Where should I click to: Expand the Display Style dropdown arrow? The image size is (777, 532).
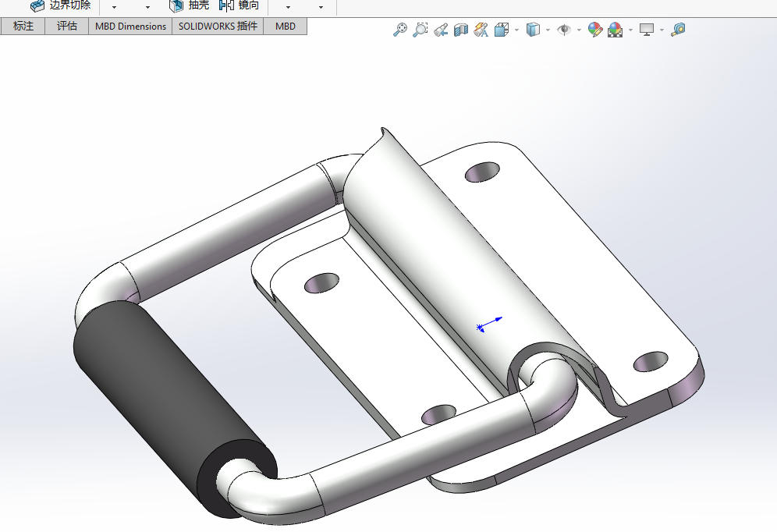click(548, 30)
